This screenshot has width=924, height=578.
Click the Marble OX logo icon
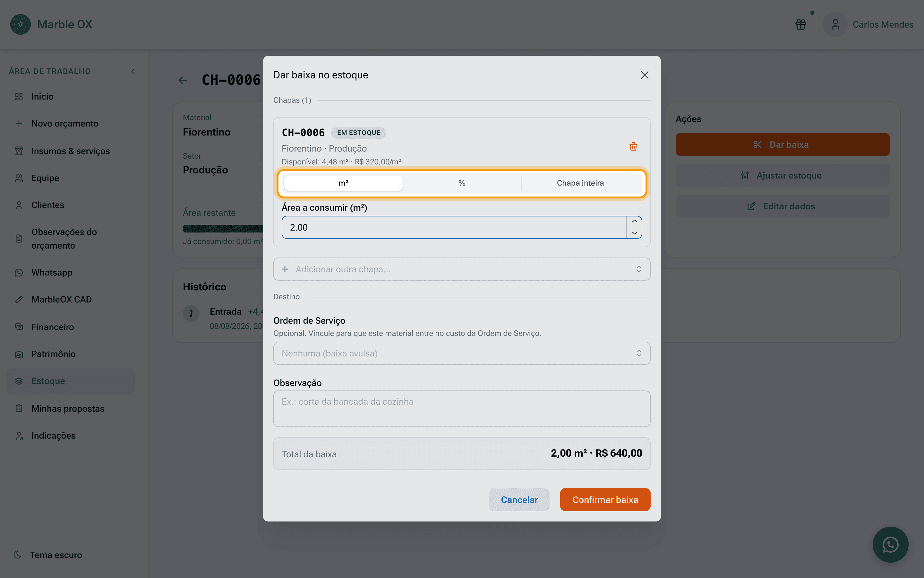pos(21,24)
